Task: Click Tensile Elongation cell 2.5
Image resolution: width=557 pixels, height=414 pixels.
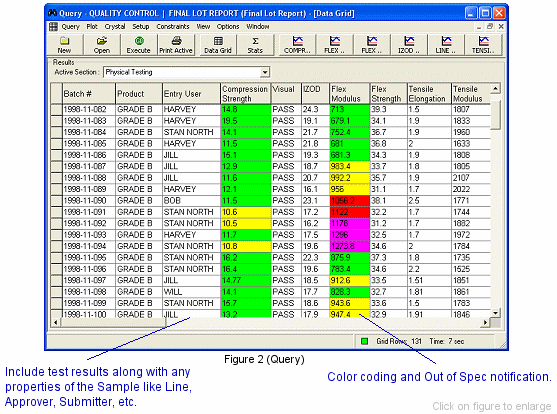Action: (x=429, y=201)
